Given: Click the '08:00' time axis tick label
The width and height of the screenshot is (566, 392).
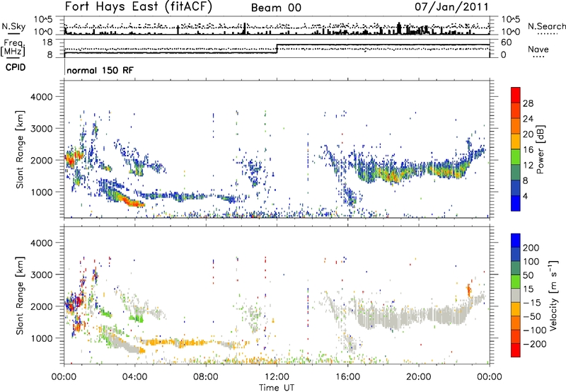Looking at the screenshot, I should tap(206, 377).
